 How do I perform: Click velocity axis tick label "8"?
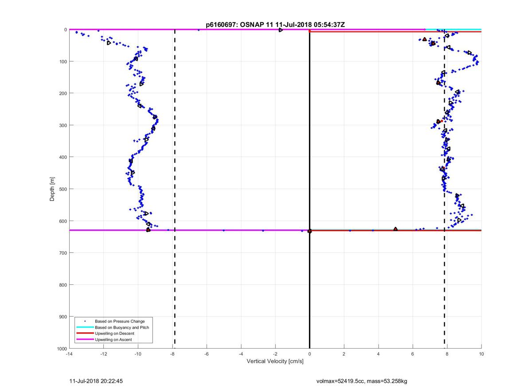click(x=447, y=354)
